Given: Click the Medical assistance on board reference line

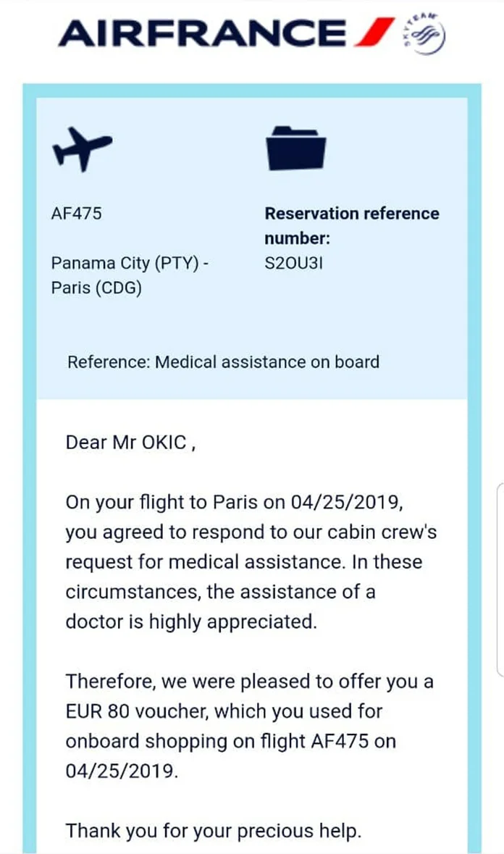Looking at the screenshot, I should click(x=223, y=361).
